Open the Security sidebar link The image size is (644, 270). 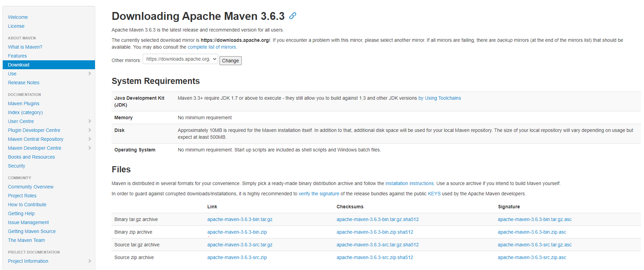pos(16,166)
